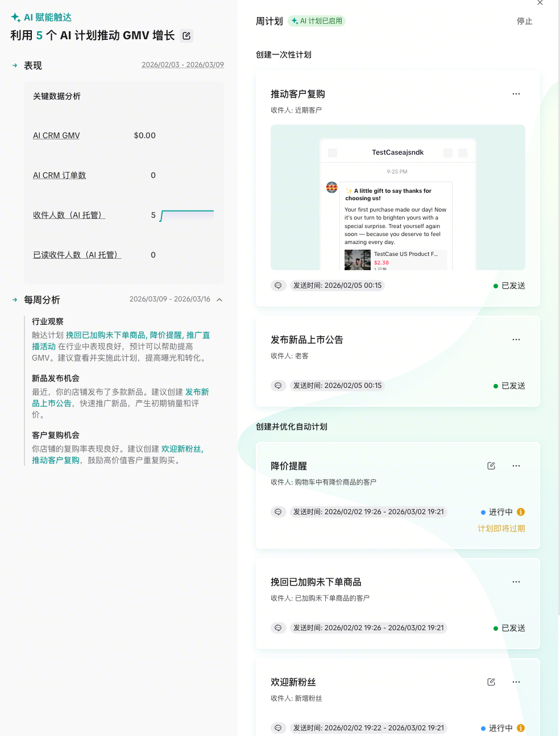The width and height of the screenshot is (560, 736).
Task: Click the edit icon on the 降价提醒 card
Action: pyautogui.click(x=491, y=466)
